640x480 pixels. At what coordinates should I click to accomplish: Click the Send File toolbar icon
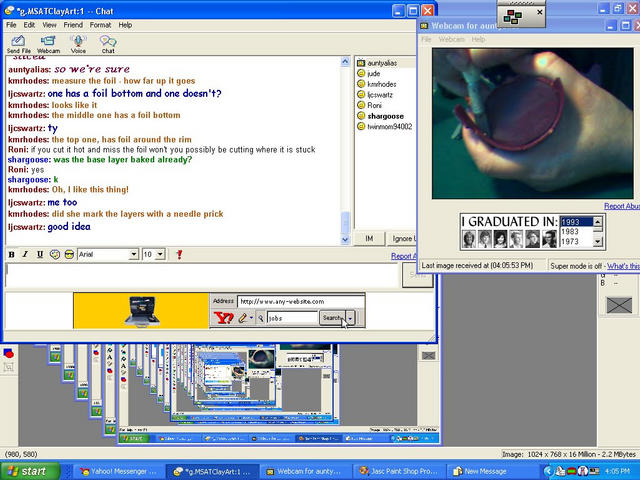click(18, 44)
